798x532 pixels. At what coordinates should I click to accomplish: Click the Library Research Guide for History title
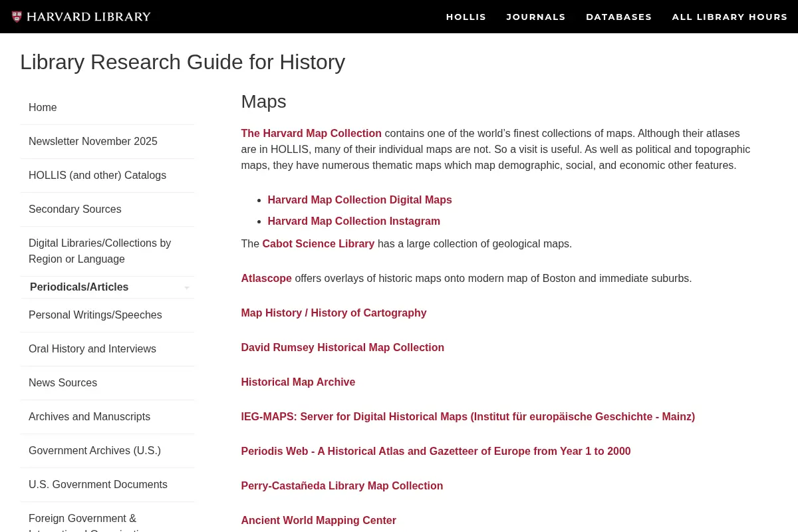click(182, 62)
